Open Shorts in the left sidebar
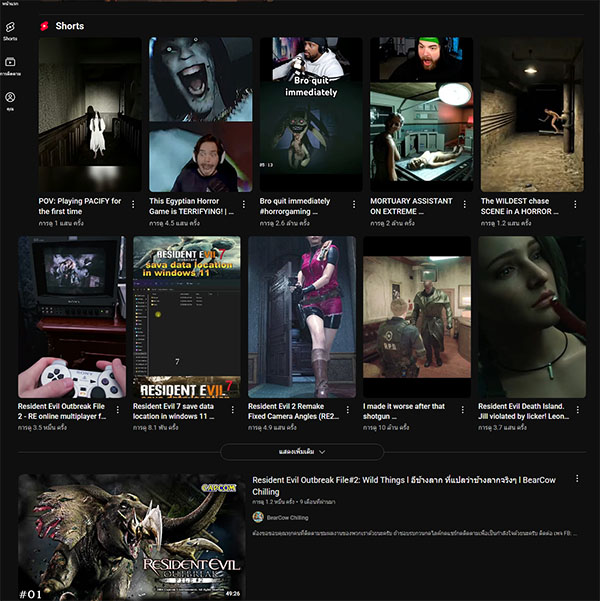 coord(10,31)
